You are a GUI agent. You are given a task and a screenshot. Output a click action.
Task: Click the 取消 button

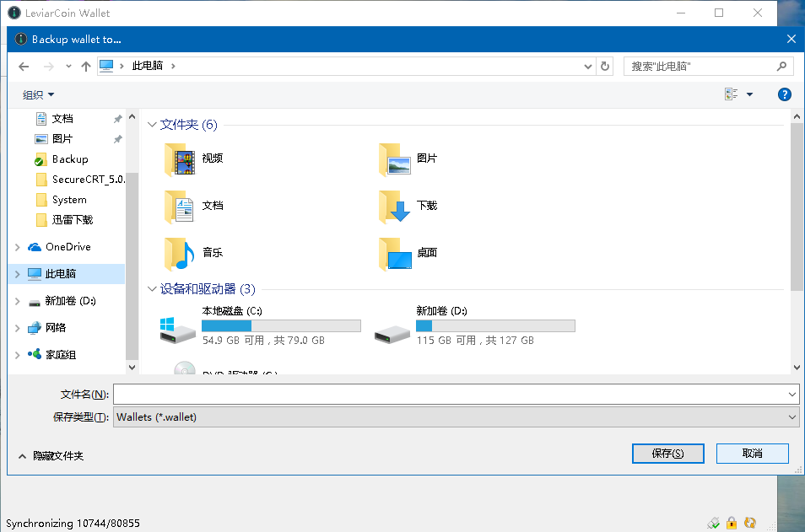752,454
